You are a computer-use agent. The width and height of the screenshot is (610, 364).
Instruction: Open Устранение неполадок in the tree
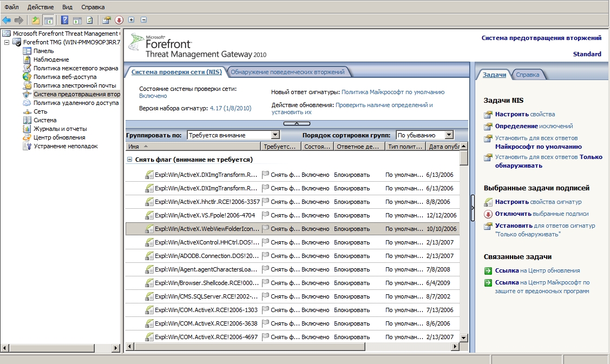click(x=65, y=146)
